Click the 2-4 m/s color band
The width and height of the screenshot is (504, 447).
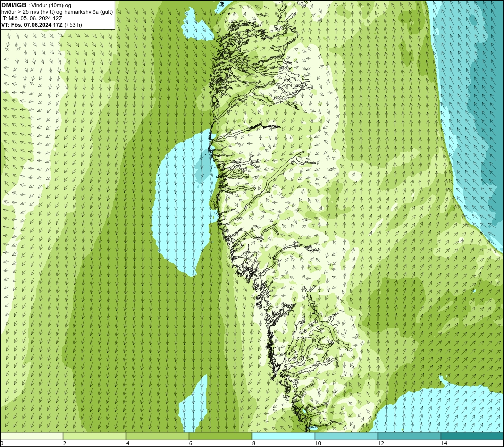click(95, 436)
